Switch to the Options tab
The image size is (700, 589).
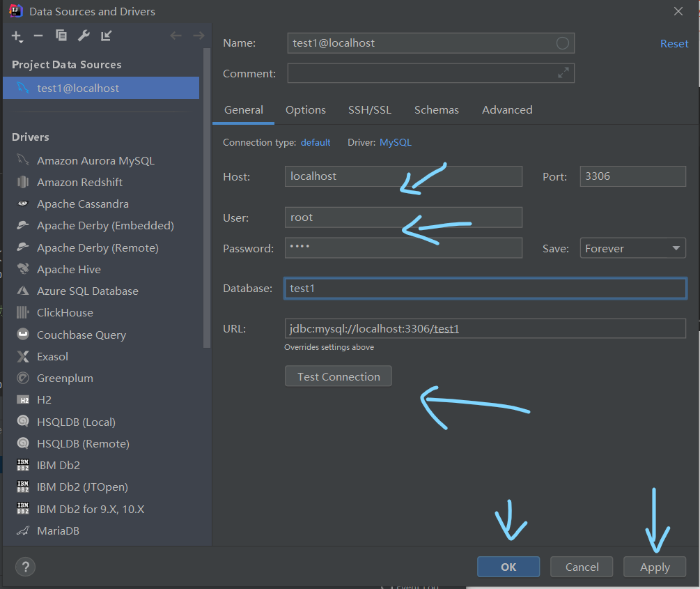click(305, 110)
